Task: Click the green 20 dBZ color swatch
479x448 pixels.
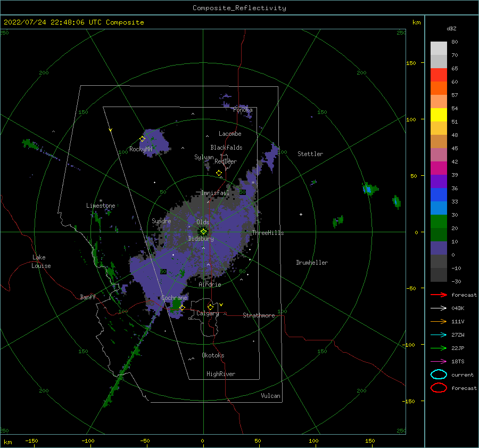Action: [x=439, y=222]
